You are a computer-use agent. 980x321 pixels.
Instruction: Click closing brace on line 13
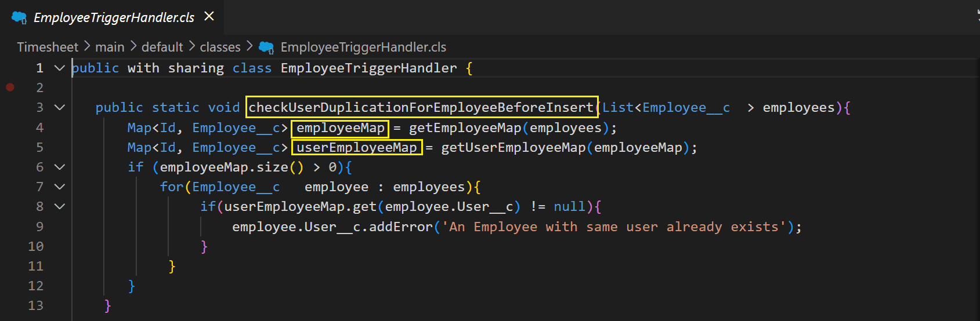coord(107,305)
